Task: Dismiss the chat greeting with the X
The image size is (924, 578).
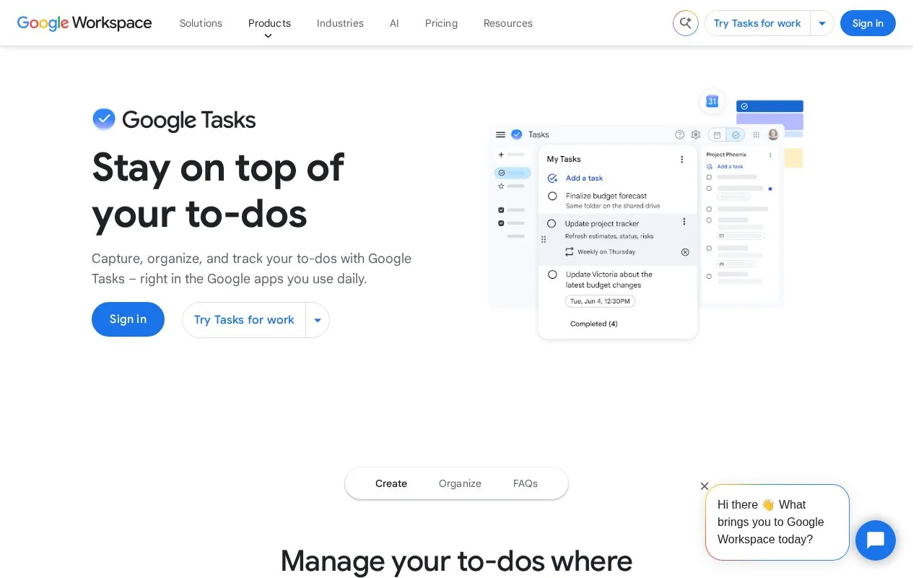Action: (705, 486)
